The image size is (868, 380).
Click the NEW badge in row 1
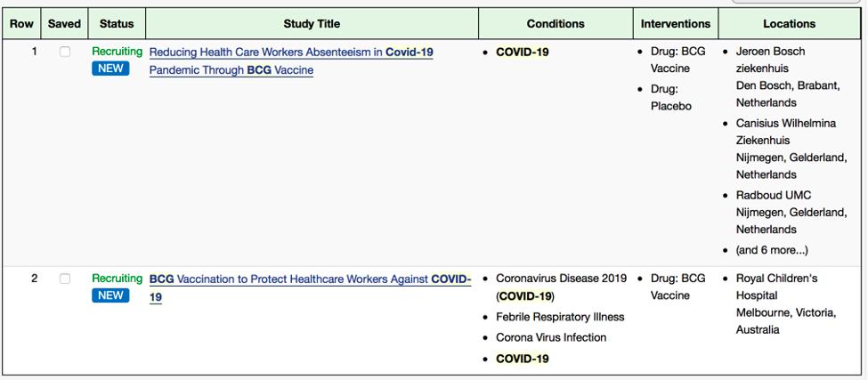110,69
